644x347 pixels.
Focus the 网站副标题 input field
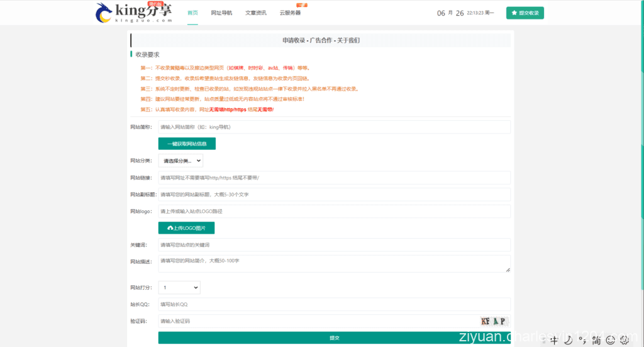[335, 195]
